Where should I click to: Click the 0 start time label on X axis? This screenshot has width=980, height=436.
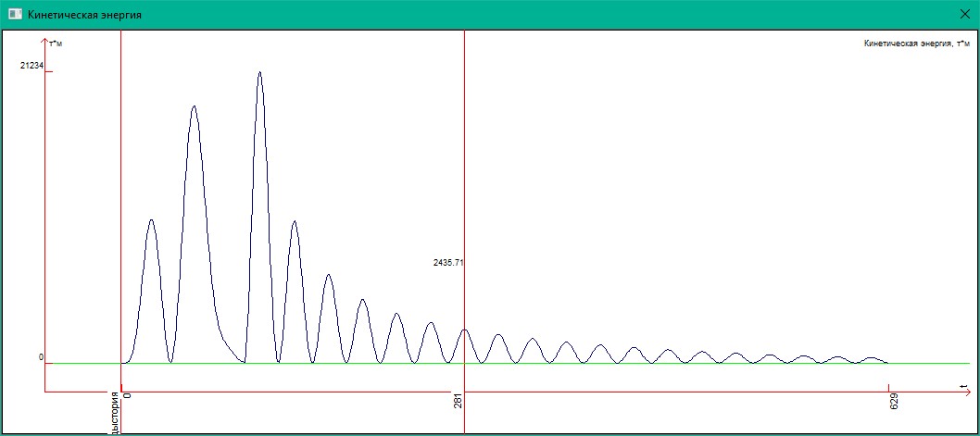128,395
